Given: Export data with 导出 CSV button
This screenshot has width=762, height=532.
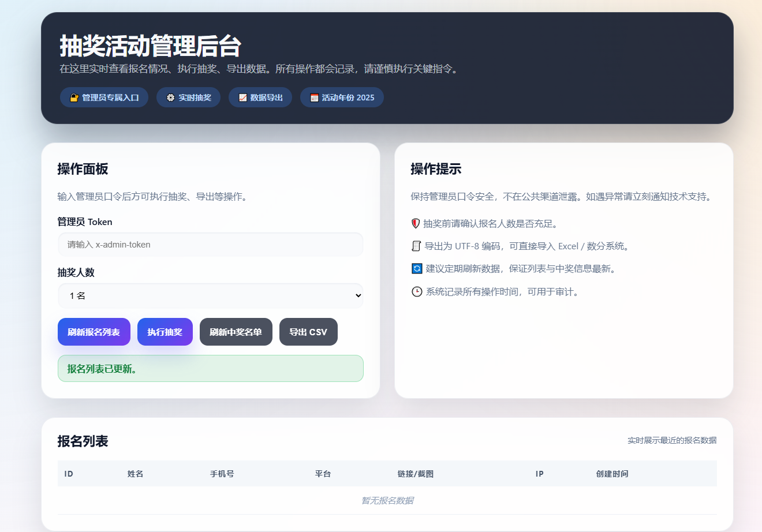Looking at the screenshot, I should tap(308, 332).
